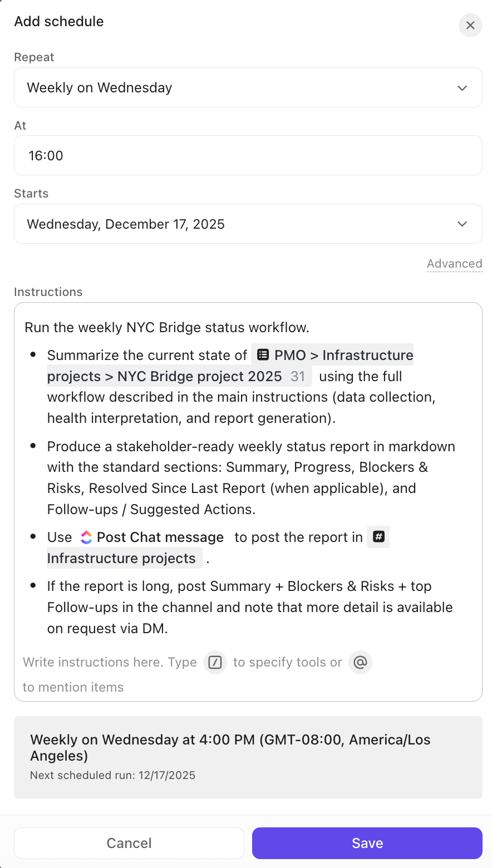492x868 pixels.
Task: Click the slash command icon in the placeholder
Action: (x=215, y=662)
